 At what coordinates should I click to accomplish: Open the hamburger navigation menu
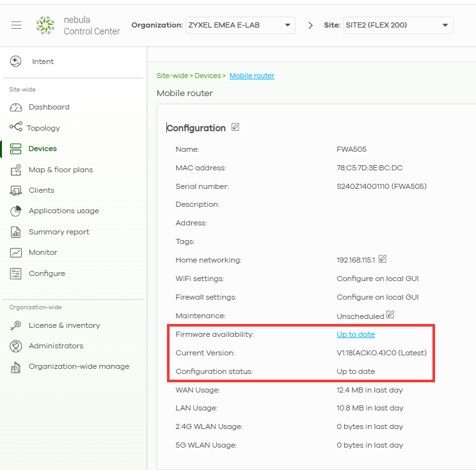point(17,25)
